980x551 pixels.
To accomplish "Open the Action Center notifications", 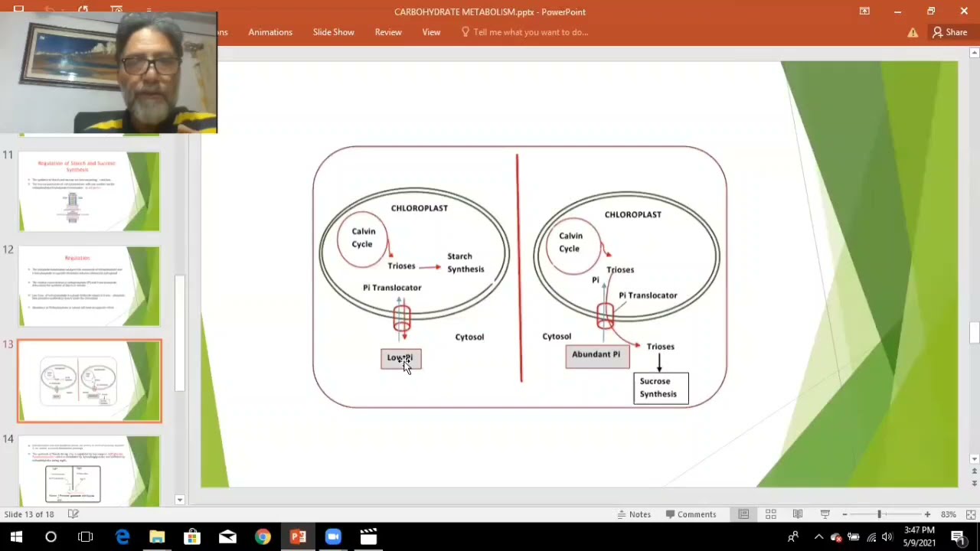I will pyautogui.click(x=958, y=537).
